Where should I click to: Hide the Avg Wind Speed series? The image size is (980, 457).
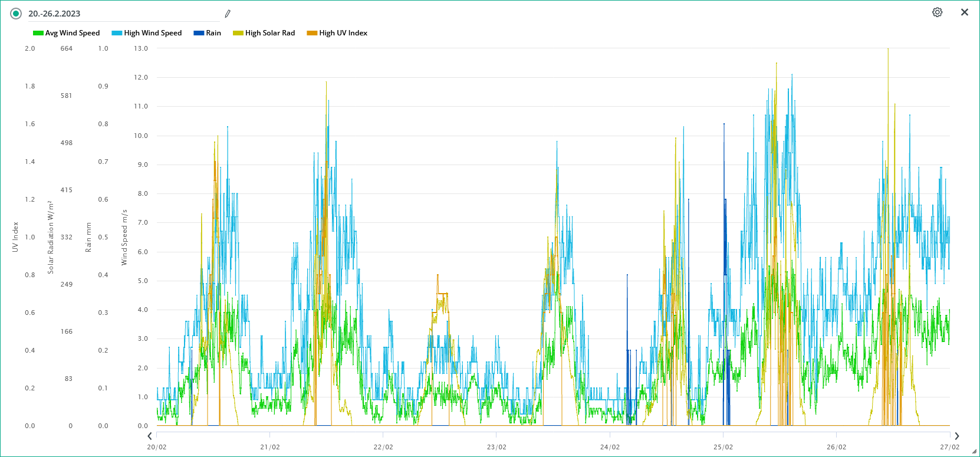[72, 33]
